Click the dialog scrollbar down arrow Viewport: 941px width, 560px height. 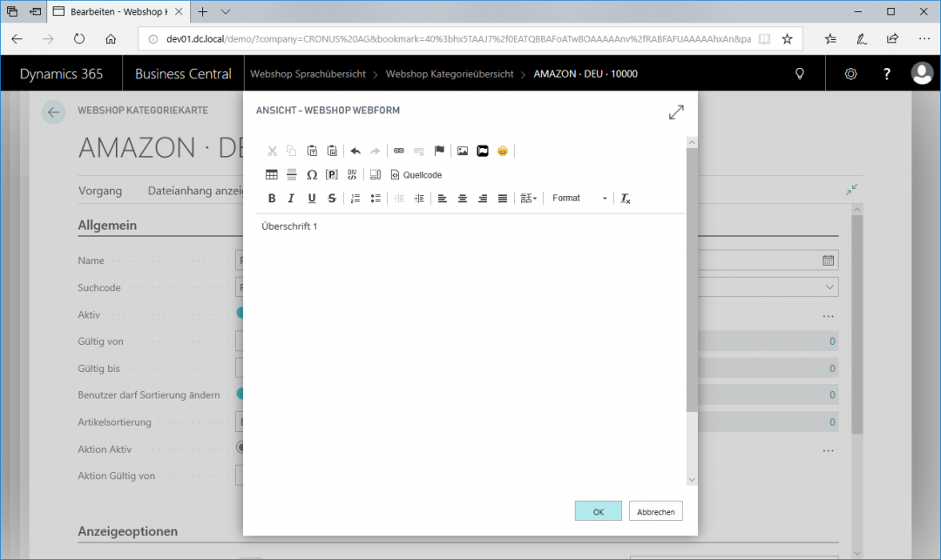[692, 480]
